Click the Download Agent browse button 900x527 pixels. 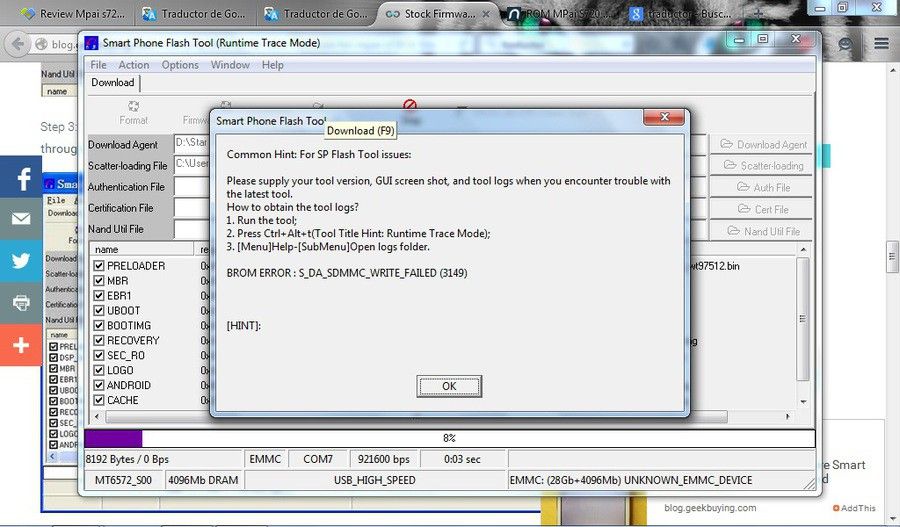pos(762,145)
